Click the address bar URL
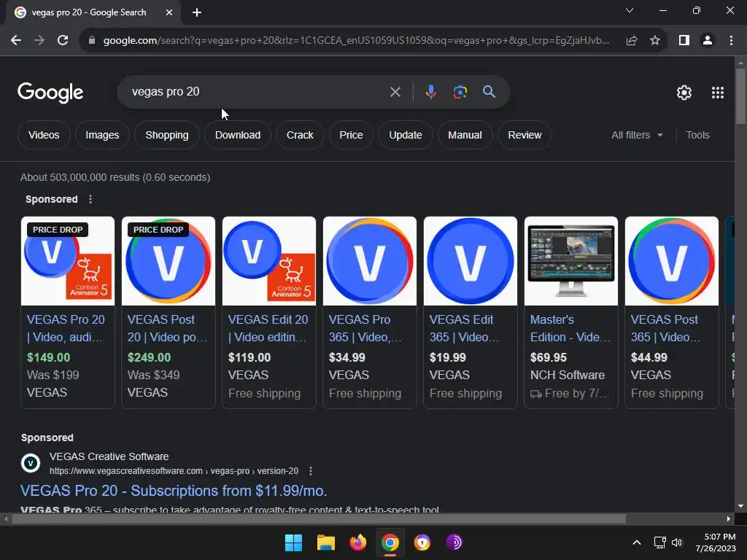The width and height of the screenshot is (747, 560). coord(356,41)
